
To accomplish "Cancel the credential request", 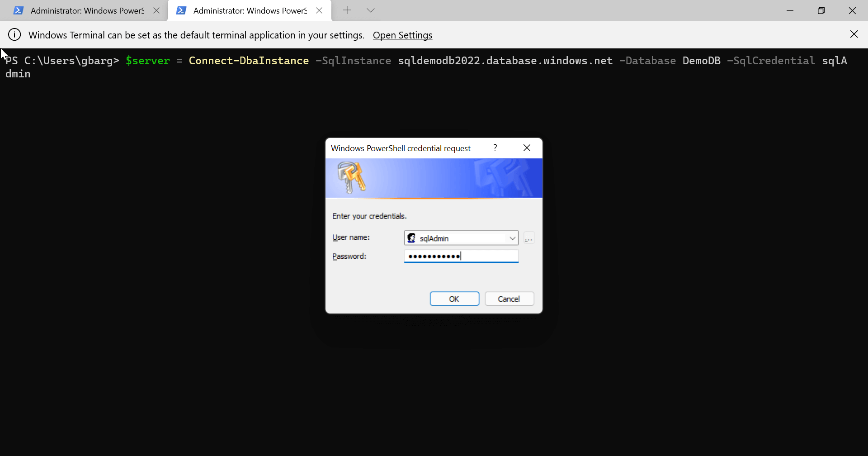I will click(509, 299).
